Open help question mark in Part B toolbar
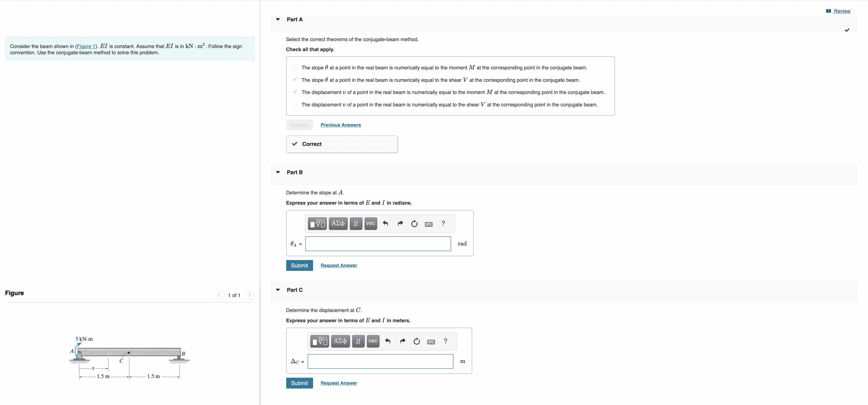 [443, 223]
